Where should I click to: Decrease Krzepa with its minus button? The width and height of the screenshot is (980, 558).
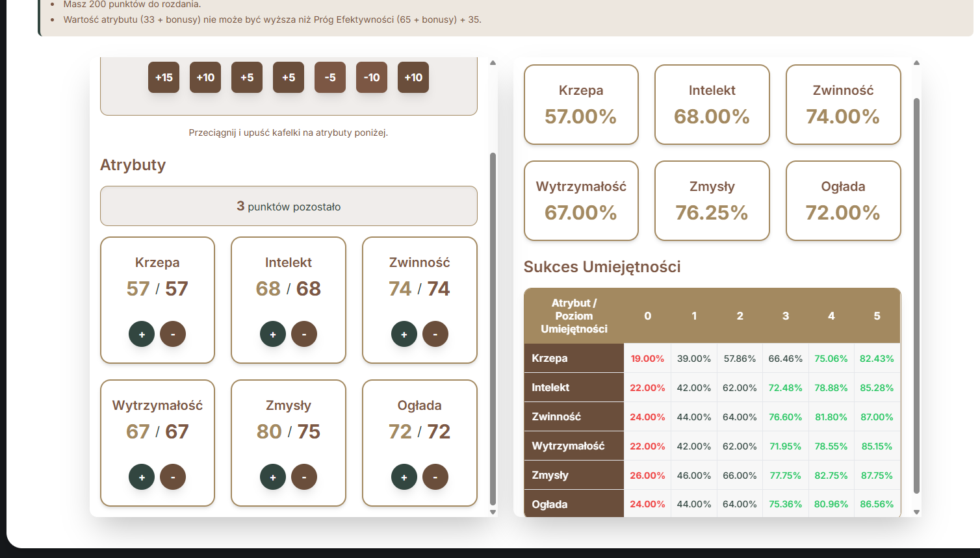click(173, 334)
